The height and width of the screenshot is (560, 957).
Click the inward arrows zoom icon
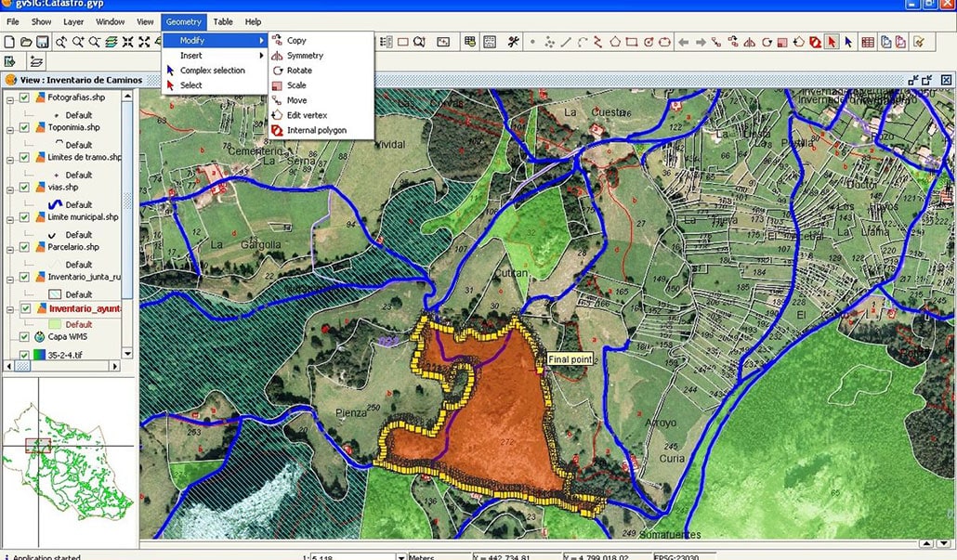click(x=127, y=42)
